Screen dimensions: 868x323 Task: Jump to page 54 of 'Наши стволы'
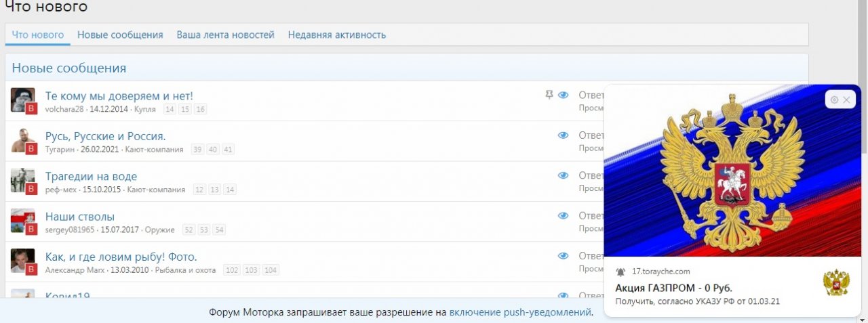(x=219, y=230)
